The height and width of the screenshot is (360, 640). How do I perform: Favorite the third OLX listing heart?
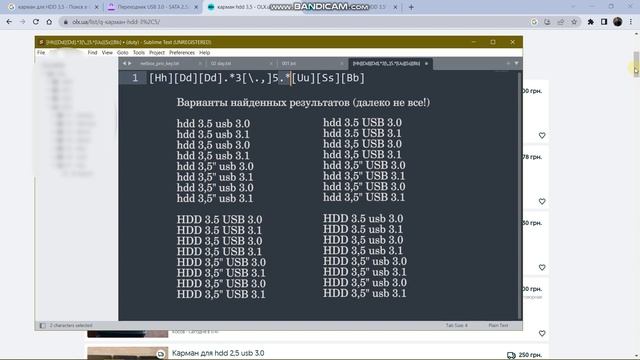click(x=542, y=267)
